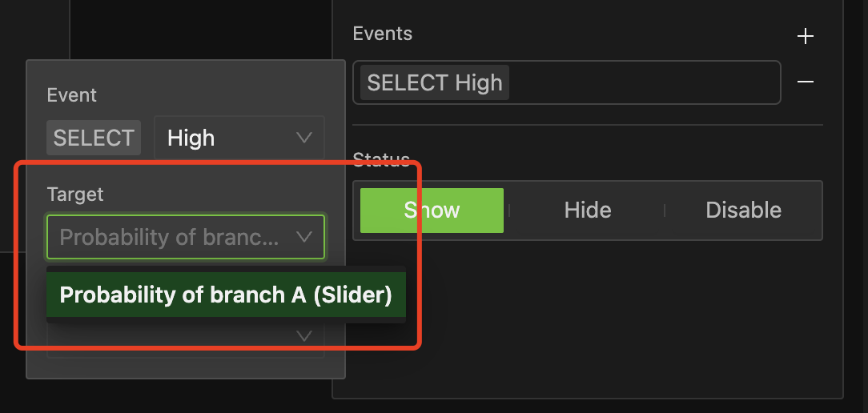The image size is (868, 413).
Task: Click the SELECT tag under Event
Action: coord(94,138)
